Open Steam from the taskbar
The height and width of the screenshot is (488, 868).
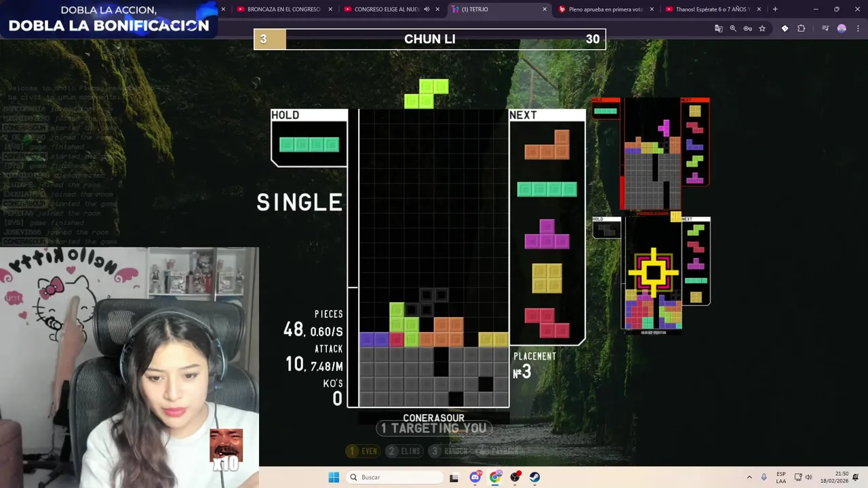pyautogui.click(x=535, y=477)
